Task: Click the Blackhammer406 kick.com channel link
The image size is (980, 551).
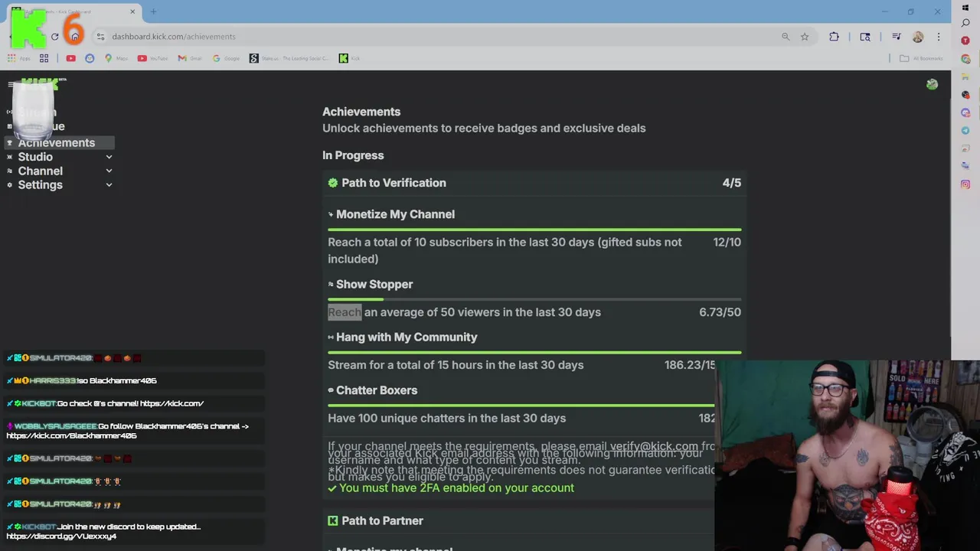Action: [x=71, y=435]
